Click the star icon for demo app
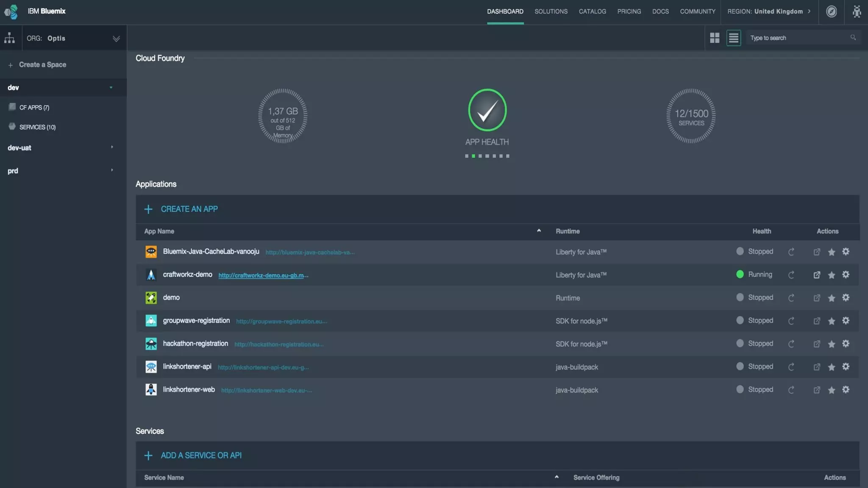 click(832, 298)
